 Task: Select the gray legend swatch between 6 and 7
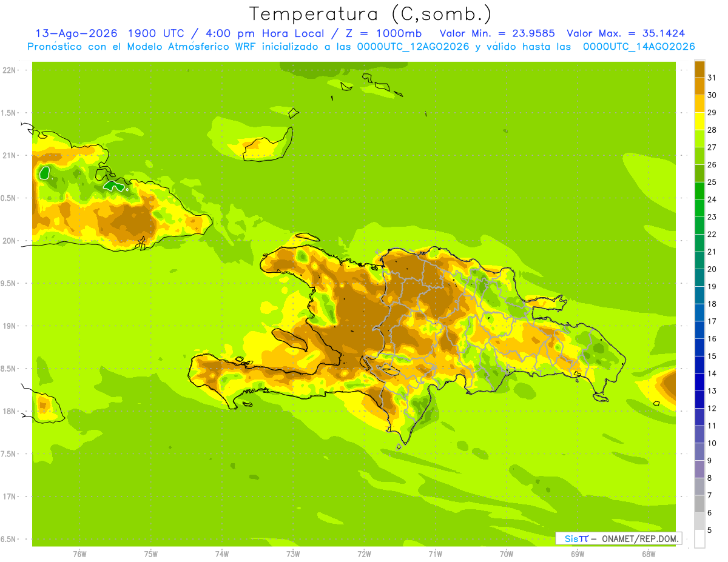(699, 504)
